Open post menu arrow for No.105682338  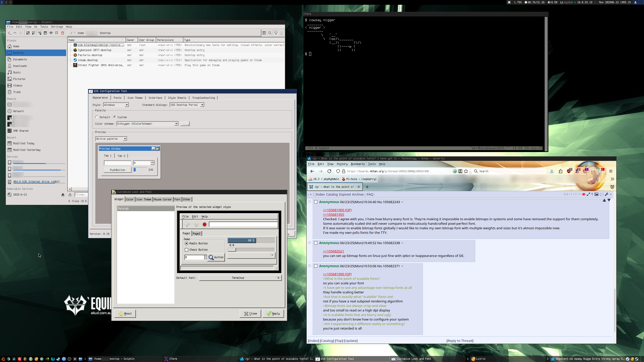[402, 243]
